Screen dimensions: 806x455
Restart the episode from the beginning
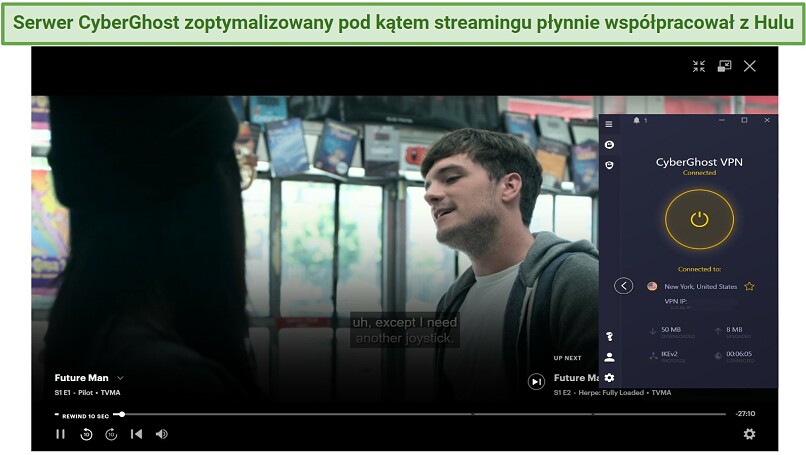coord(136,434)
